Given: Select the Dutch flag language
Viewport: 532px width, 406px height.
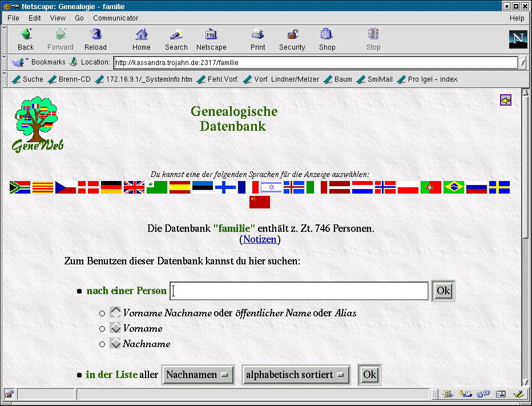Looking at the screenshot, I should click(362, 187).
